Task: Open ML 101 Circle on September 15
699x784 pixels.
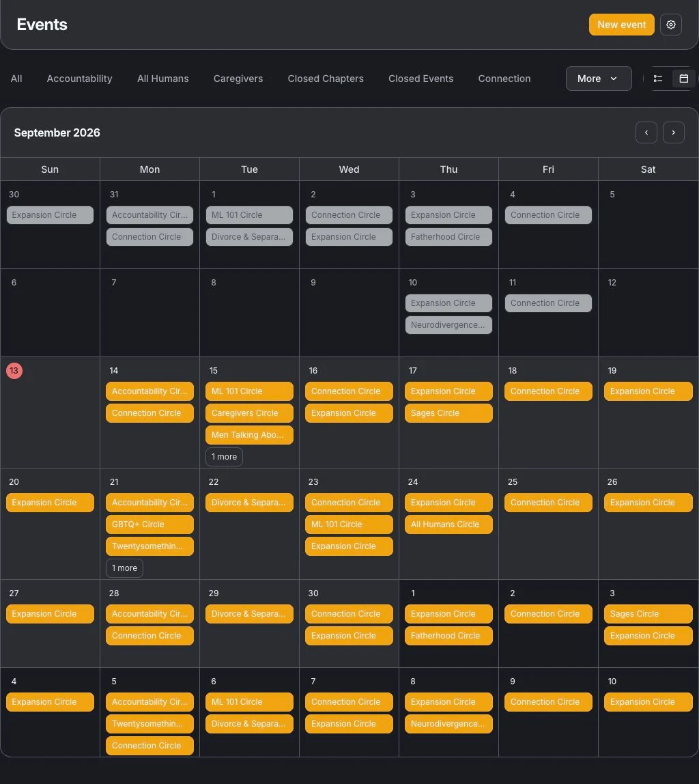Action: click(249, 391)
